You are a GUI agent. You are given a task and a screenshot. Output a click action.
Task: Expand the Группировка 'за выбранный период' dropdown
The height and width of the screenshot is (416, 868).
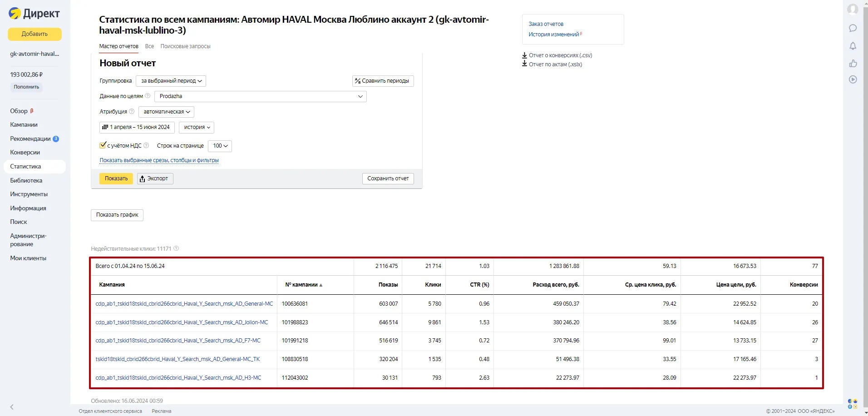[171, 81]
